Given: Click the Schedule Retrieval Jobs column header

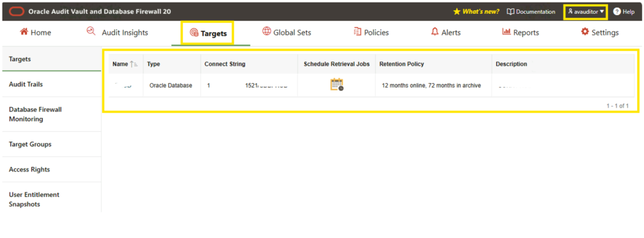Looking at the screenshot, I should tap(336, 64).
